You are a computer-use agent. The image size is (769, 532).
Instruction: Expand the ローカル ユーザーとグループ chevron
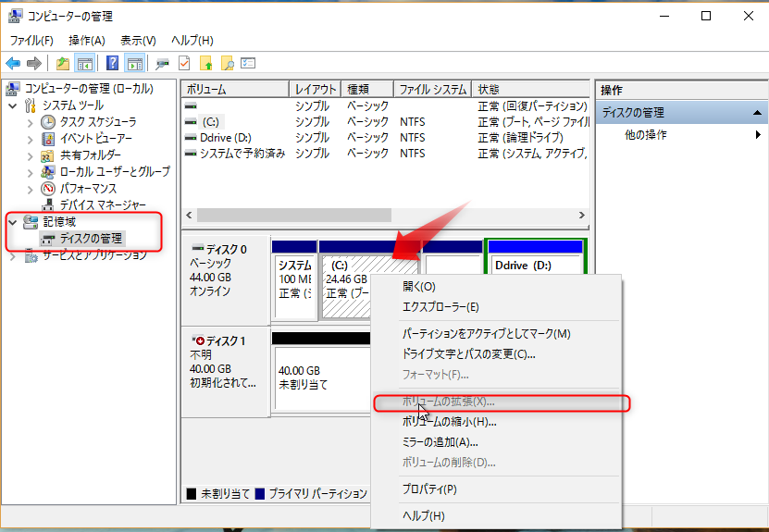pyautogui.click(x=31, y=172)
